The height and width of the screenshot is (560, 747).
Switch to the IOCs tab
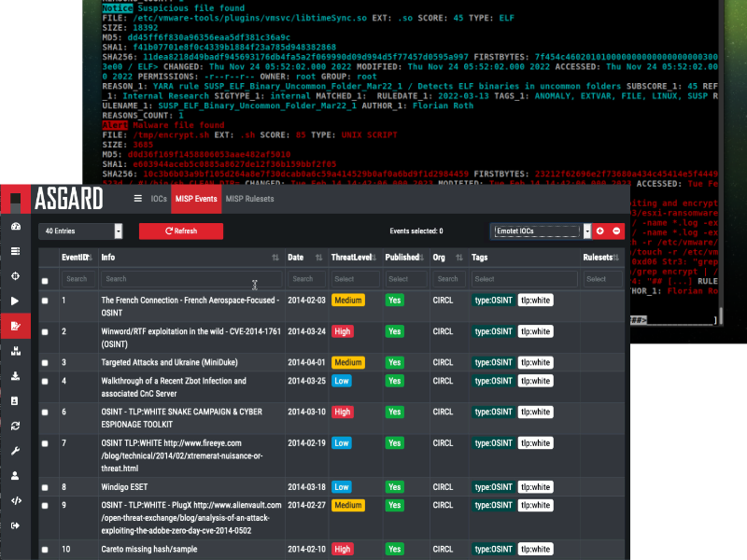(x=158, y=199)
